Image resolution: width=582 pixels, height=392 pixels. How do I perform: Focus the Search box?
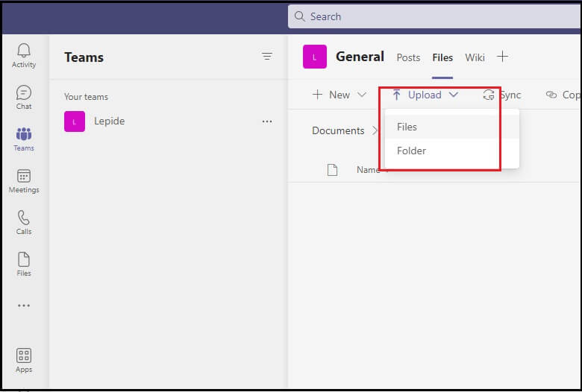tap(434, 16)
